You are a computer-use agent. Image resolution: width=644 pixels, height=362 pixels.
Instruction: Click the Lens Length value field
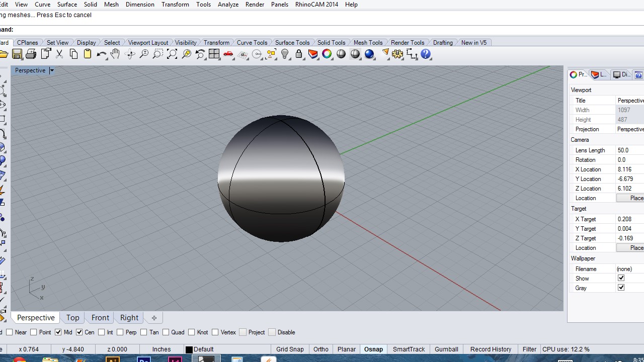coord(630,150)
